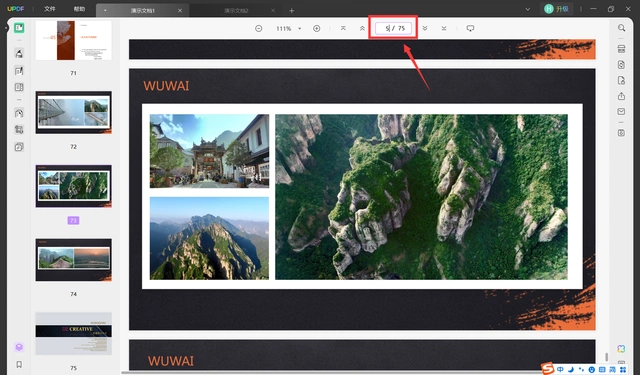Open the 帮助 menu

(x=79, y=9)
